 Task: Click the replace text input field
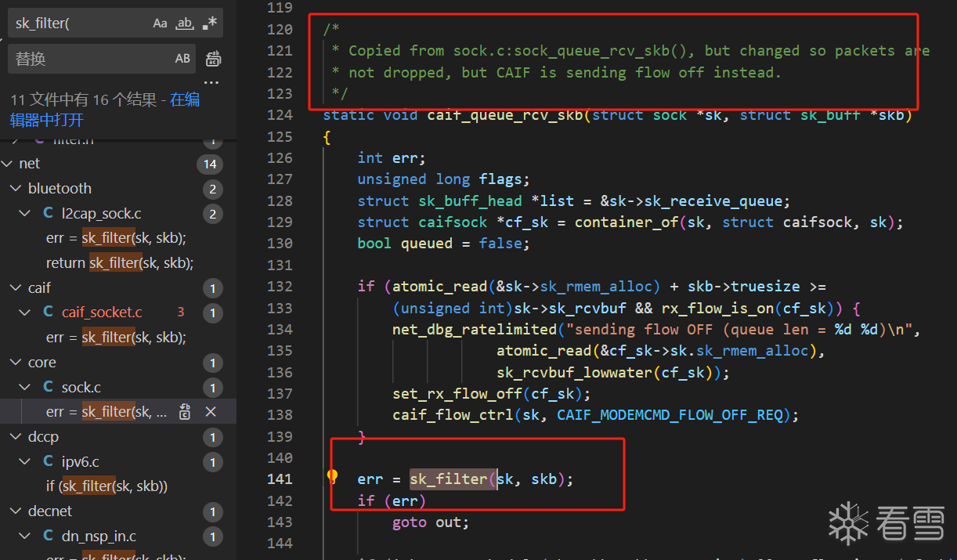pyautogui.click(x=86, y=59)
